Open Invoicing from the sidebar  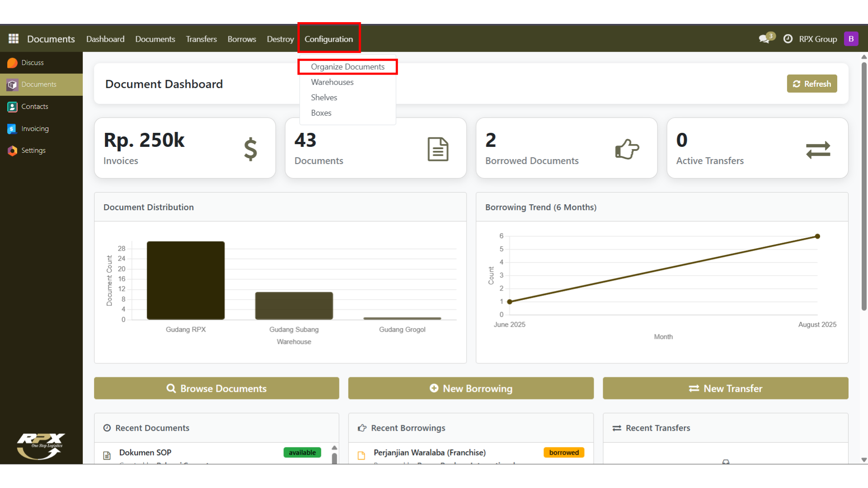click(x=35, y=129)
